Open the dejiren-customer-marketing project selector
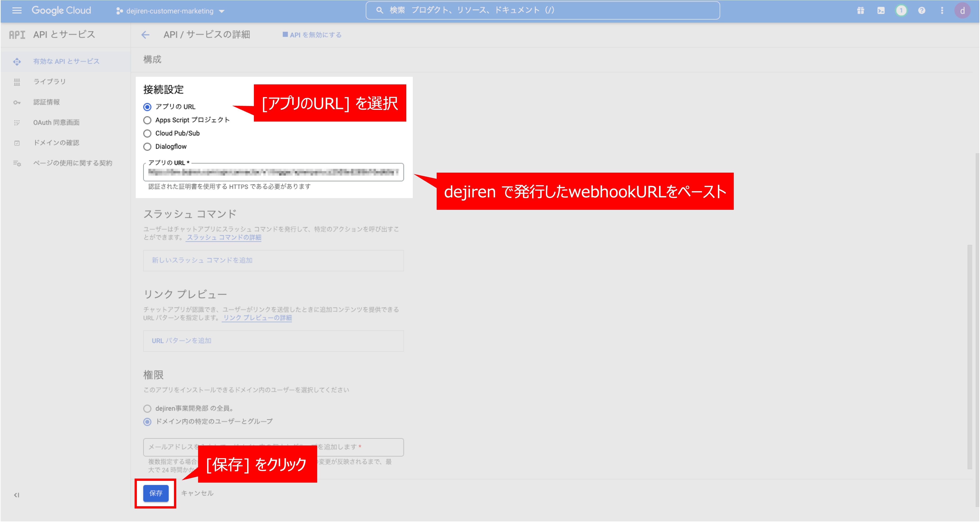 coord(170,11)
